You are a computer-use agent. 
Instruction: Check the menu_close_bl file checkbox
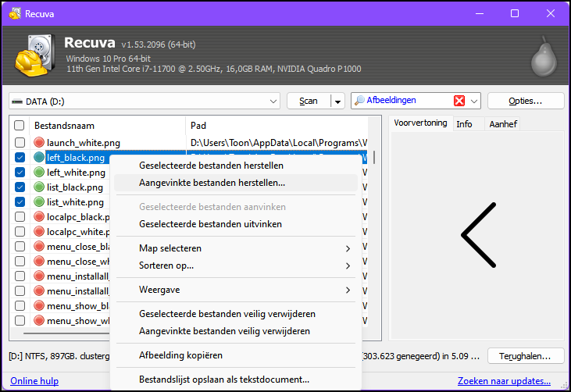pos(20,247)
